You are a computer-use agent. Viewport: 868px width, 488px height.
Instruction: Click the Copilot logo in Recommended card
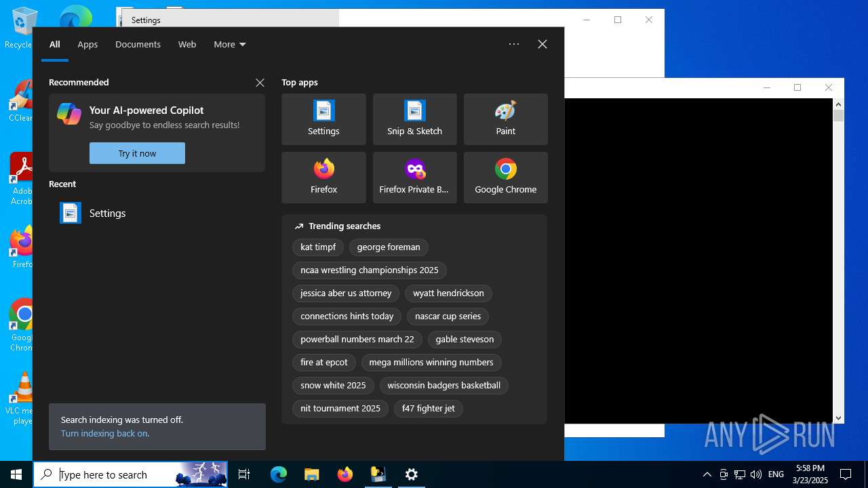coord(69,114)
